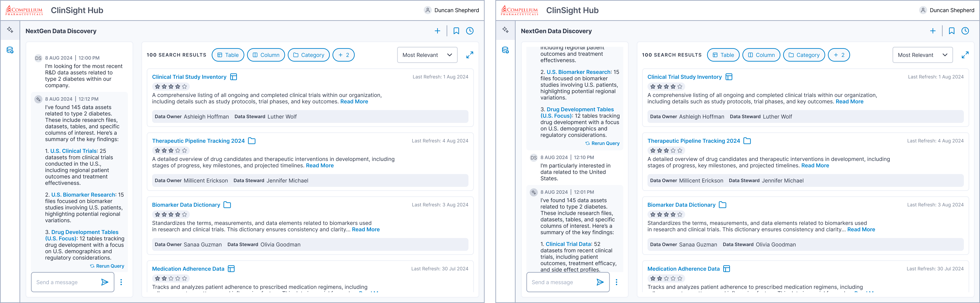Toggle the Column filter chip in right window
The image size is (980, 303).
761,55
